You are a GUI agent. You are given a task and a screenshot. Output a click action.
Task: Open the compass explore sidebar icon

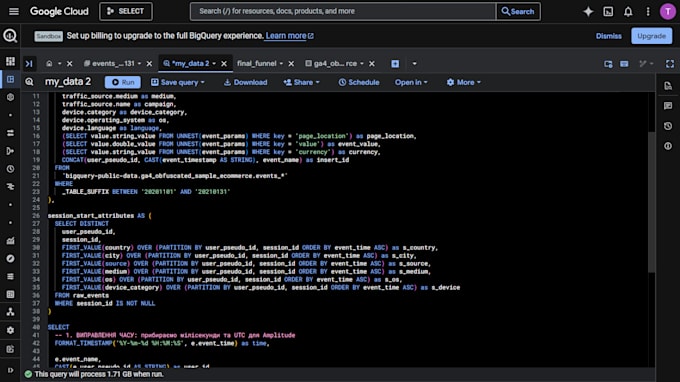click(10, 258)
